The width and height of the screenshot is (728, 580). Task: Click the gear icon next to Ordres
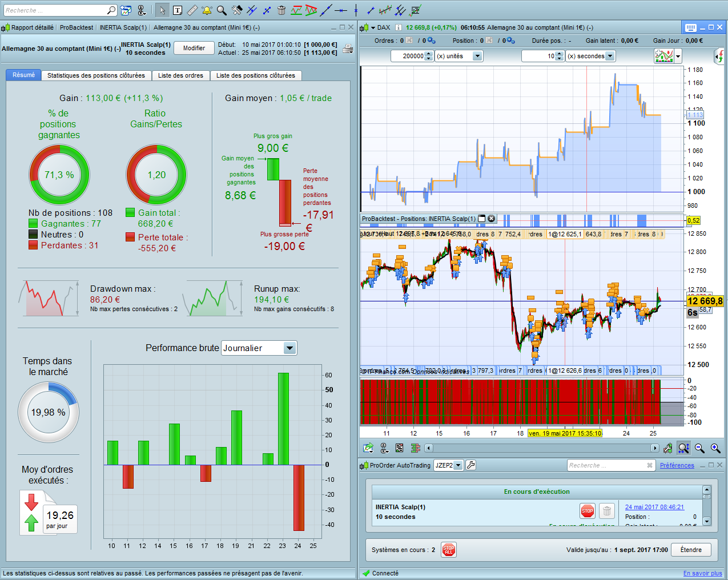click(x=432, y=41)
